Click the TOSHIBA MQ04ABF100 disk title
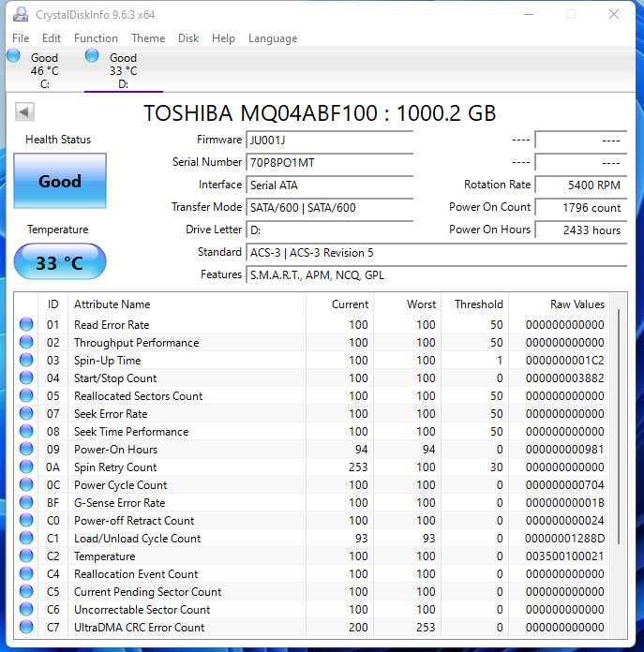Image resolution: width=644 pixels, height=652 pixels. point(320,112)
